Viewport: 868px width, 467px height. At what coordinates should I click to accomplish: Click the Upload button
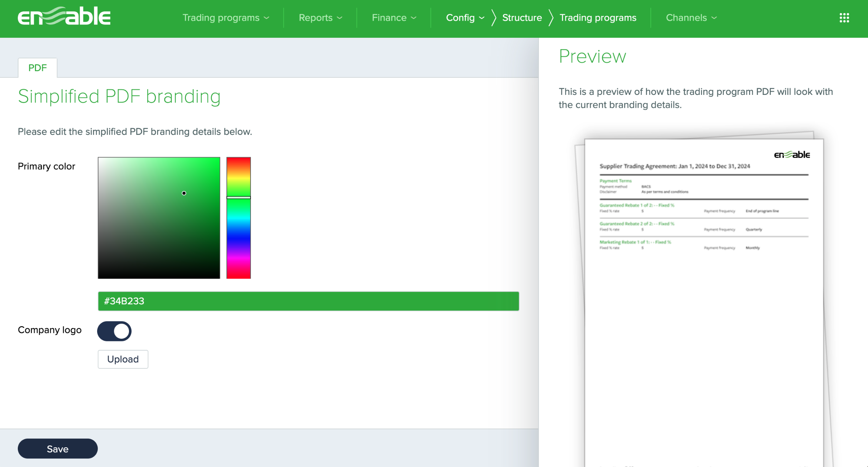[123, 359]
